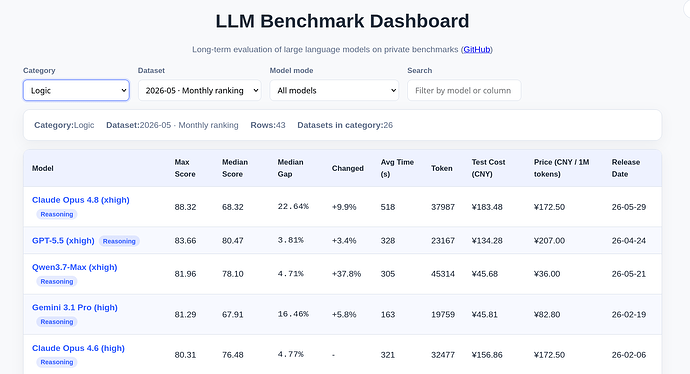Click the Reasoning badge under Claude Opus 4.6
Screen dimensions: 690x374
click(x=57, y=362)
